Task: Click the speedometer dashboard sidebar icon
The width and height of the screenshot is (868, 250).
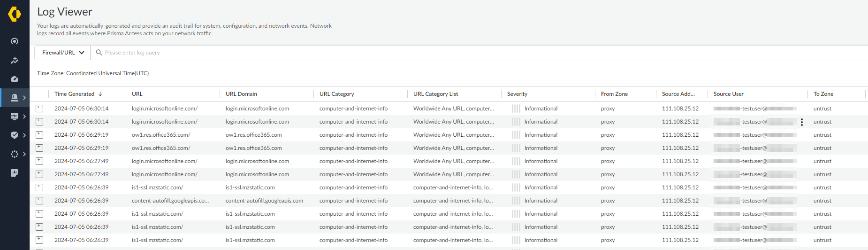Action: point(15,79)
